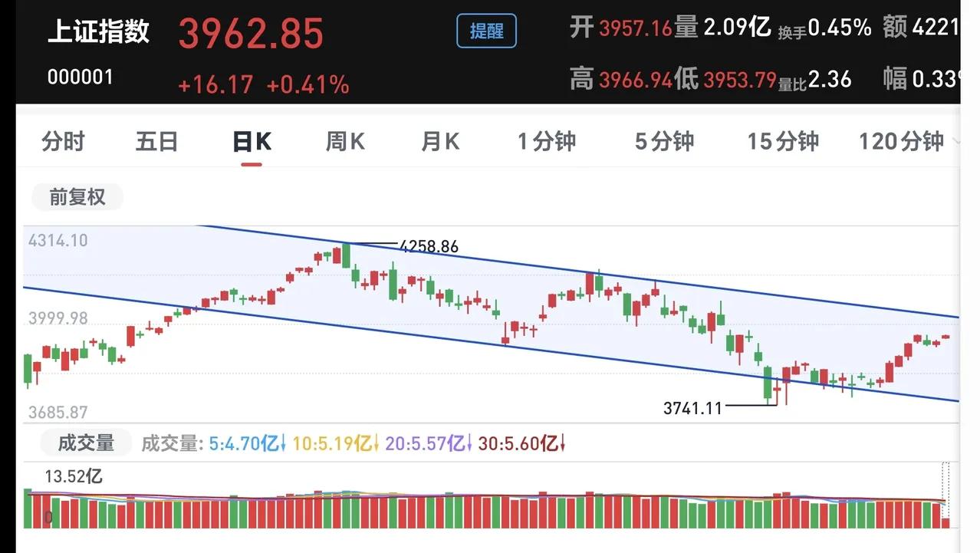The height and width of the screenshot is (553, 980).
Task: Click the 30-day volume average value
Action: coord(522,443)
